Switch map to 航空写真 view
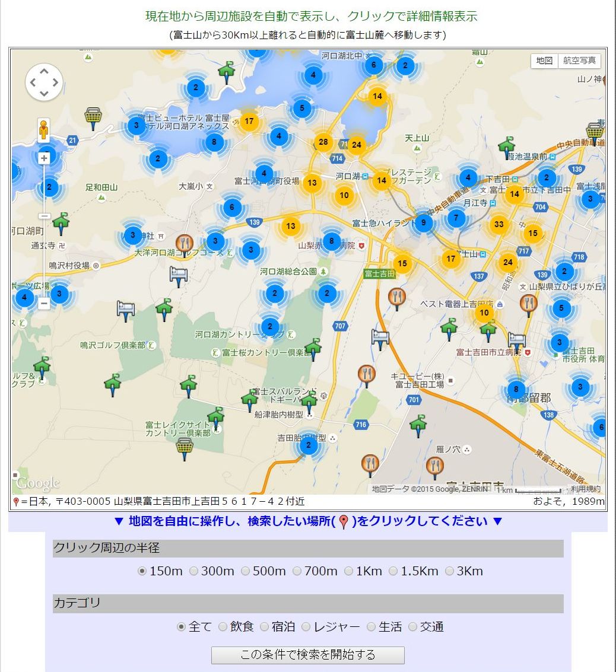Image resolution: width=616 pixels, height=672 pixels. [x=579, y=60]
